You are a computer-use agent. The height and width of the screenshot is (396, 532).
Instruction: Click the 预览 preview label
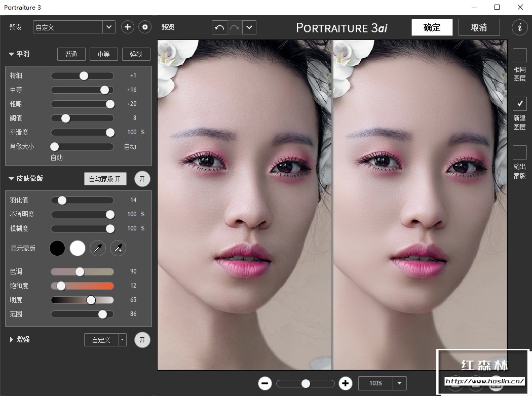tap(168, 27)
